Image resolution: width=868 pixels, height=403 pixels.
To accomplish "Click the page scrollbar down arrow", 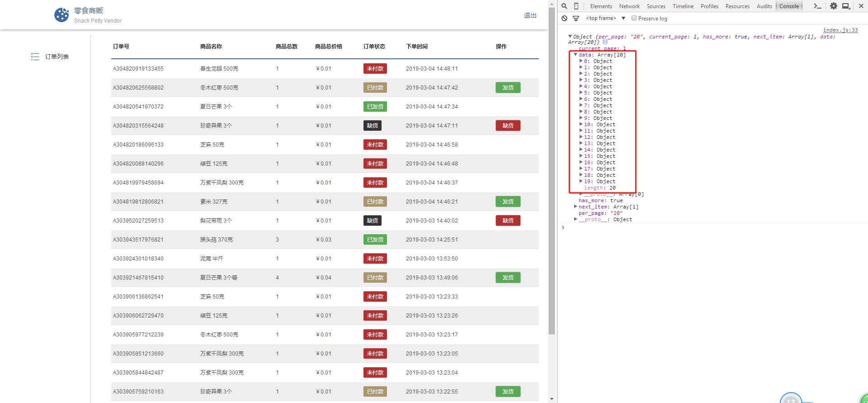I will pyautogui.click(x=552, y=399).
